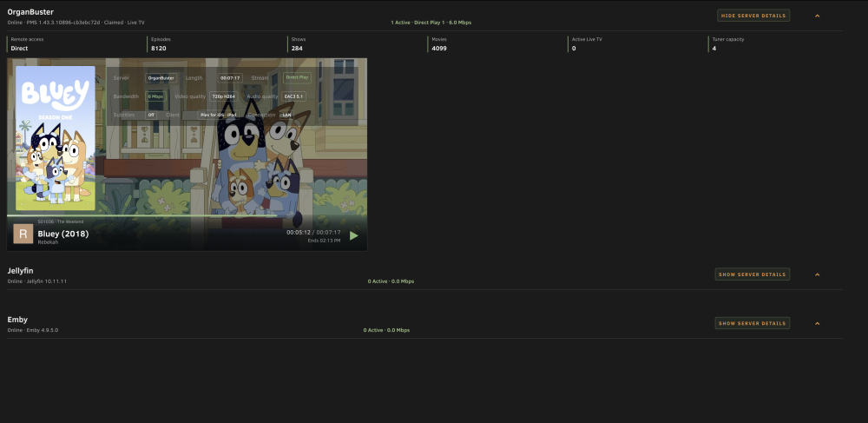
Task: Click 'Online · Jellyfin 10.11.11' version text
Action: click(x=37, y=281)
